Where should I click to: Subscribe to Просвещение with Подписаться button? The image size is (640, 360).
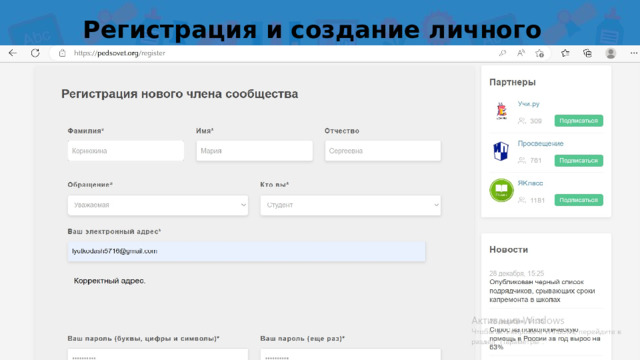[578, 160]
